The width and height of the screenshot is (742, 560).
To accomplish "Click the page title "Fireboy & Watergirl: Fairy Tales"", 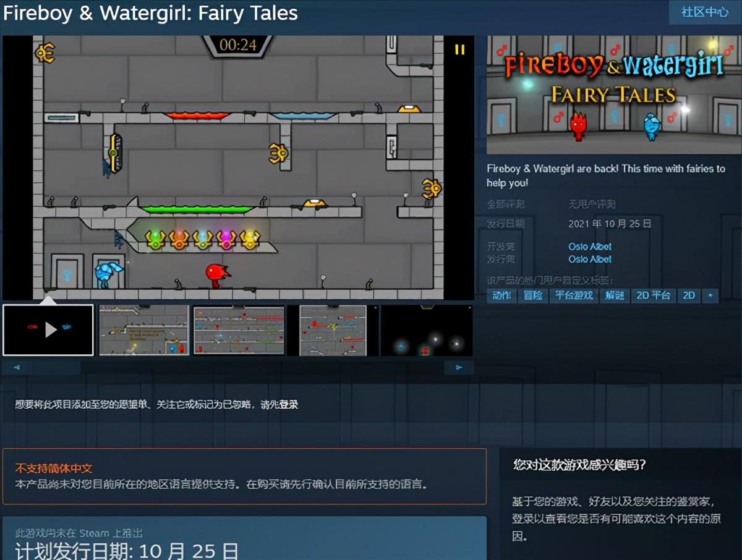I will [151, 14].
